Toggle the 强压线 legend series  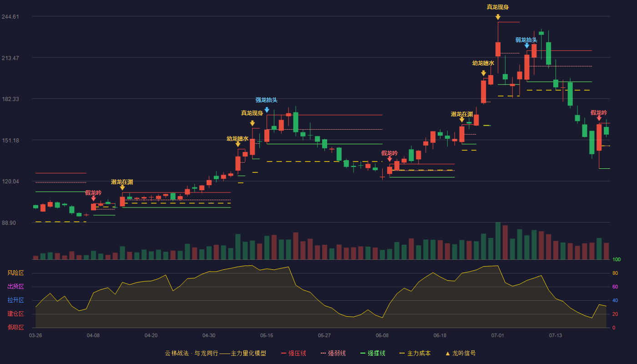[x=293, y=353]
